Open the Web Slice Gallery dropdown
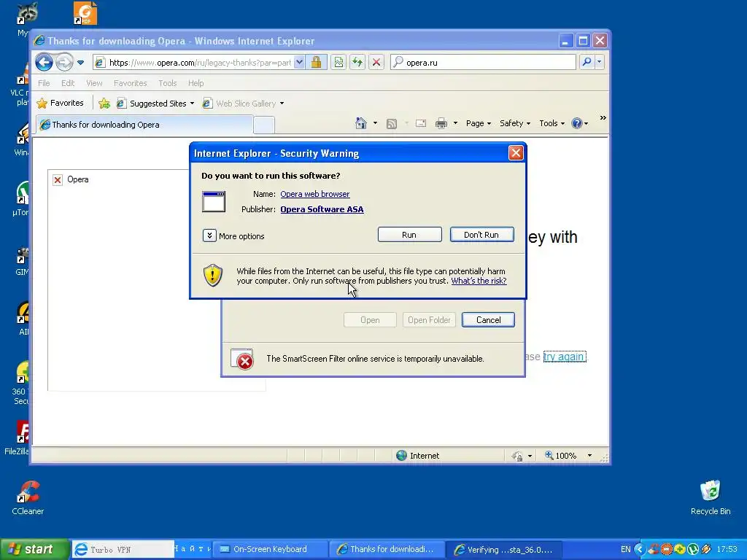Viewport: 747px width, 560px height. coord(243,104)
